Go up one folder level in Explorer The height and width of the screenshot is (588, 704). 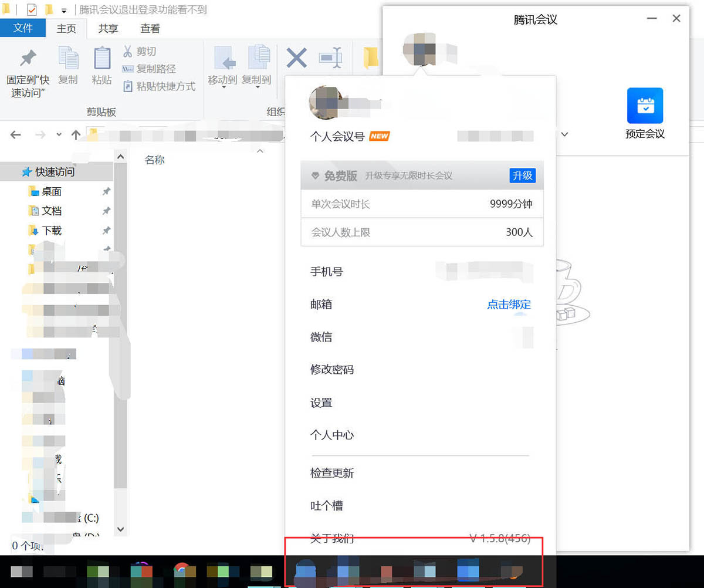[x=76, y=134]
